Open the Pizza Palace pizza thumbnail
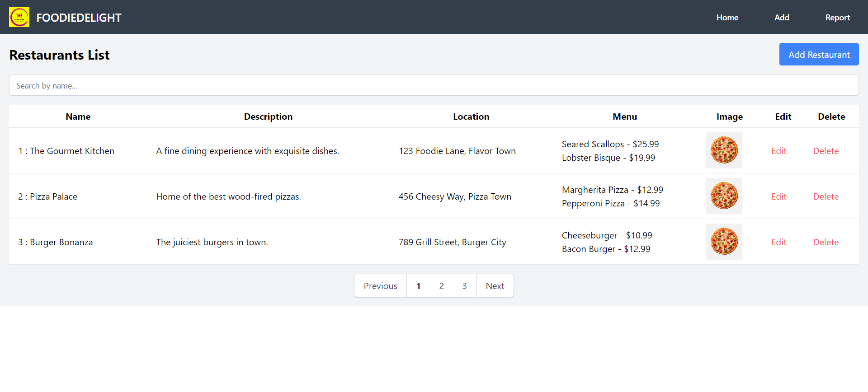The width and height of the screenshot is (868, 392). (724, 196)
